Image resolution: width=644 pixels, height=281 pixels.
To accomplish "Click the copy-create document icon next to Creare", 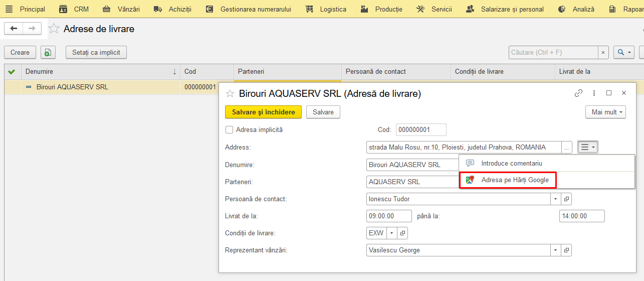I will coord(48,52).
